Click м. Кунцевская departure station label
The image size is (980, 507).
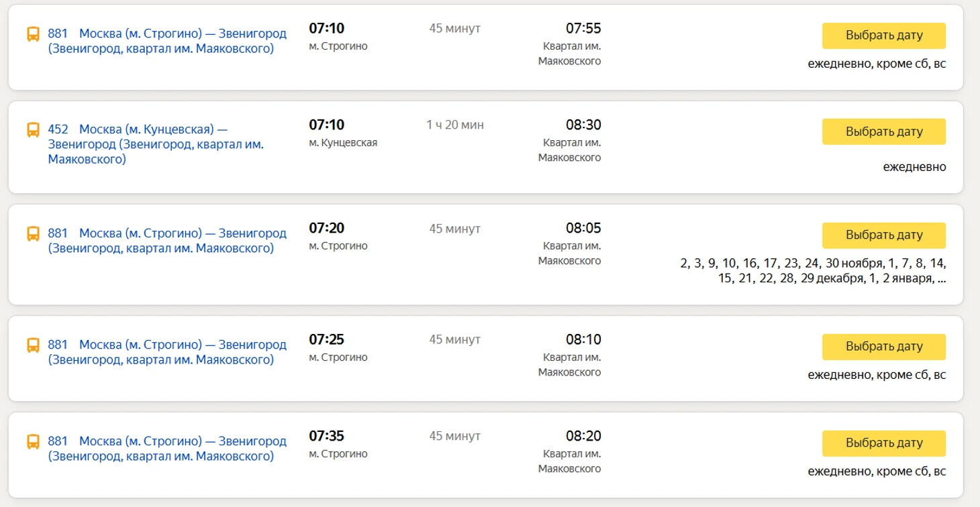pyautogui.click(x=343, y=143)
